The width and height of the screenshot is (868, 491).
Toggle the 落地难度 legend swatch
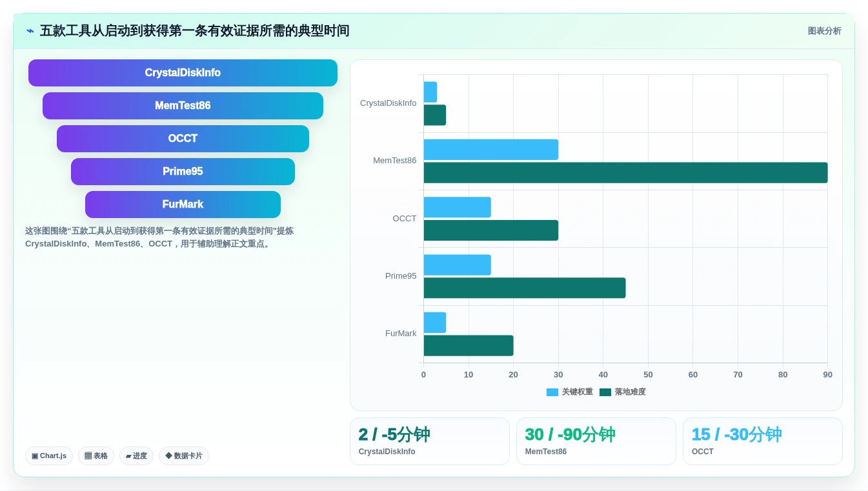point(605,392)
